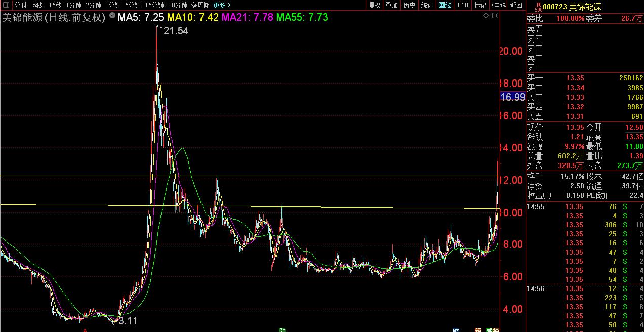The width and height of the screenshot is (644, 332).
Task: Expand the 更多 periods menu
Action: coord(222,5)
